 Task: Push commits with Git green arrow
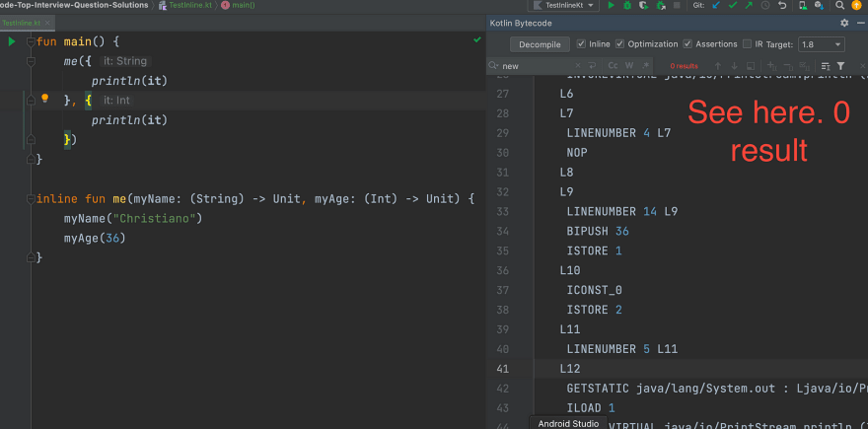click(749, 5)
